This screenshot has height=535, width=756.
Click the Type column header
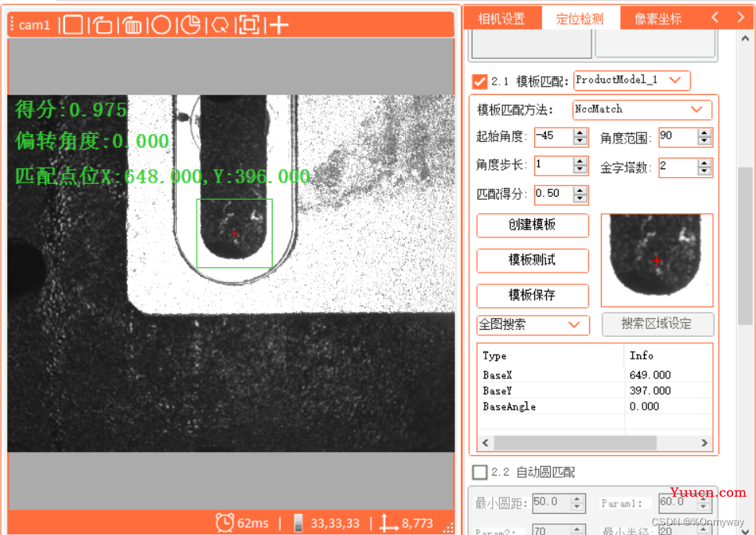[551, 356]
